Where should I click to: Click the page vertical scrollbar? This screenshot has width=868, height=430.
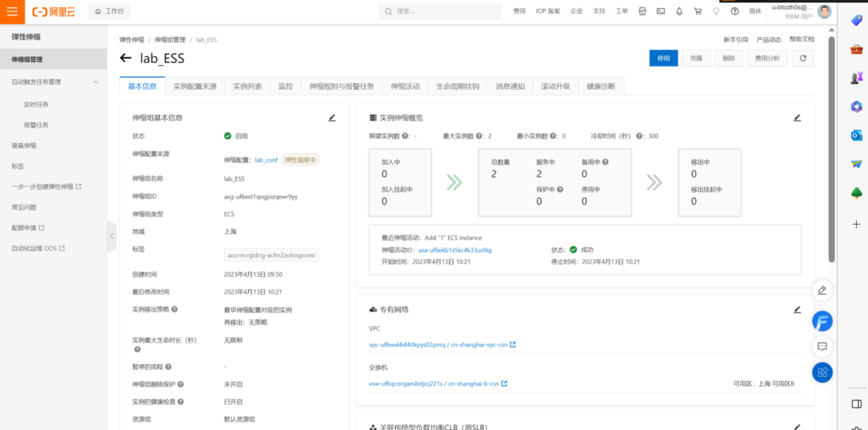click(x=831, y=149)
